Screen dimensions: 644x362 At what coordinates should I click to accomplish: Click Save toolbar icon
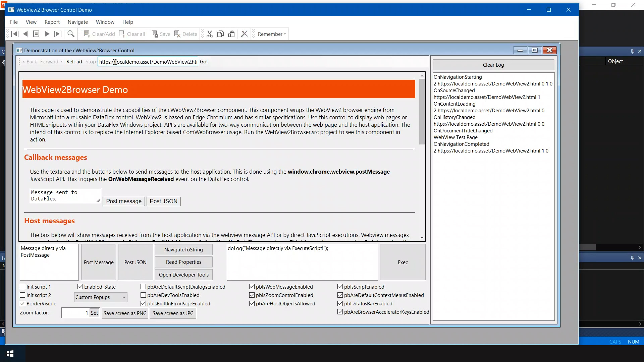pyautogui.click(x=161, y=34)
